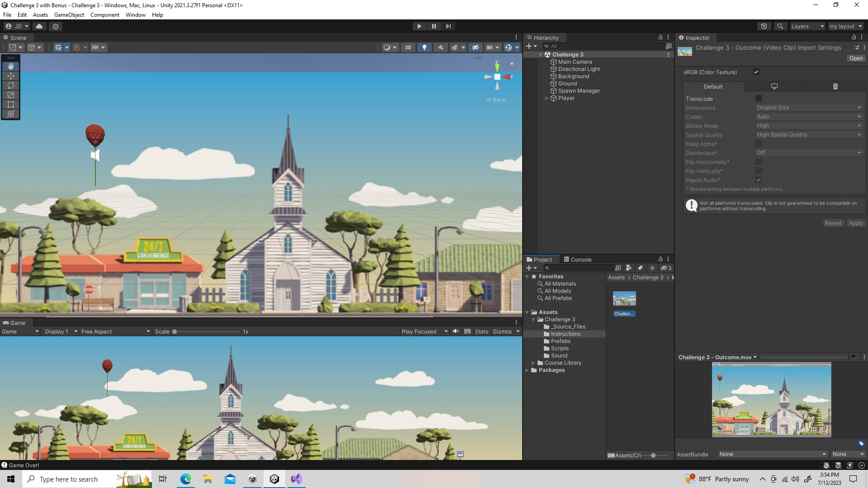Select the Move tool in Scene overlay
The height and width of the screenshot is (488, 868).
point(10,76)
